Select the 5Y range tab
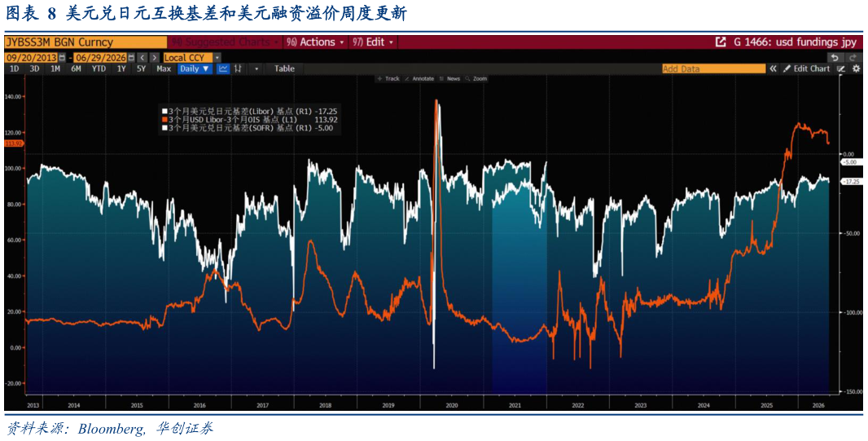Image resolution: width=868 pixels, height=441 pixels. coord(141,68)
